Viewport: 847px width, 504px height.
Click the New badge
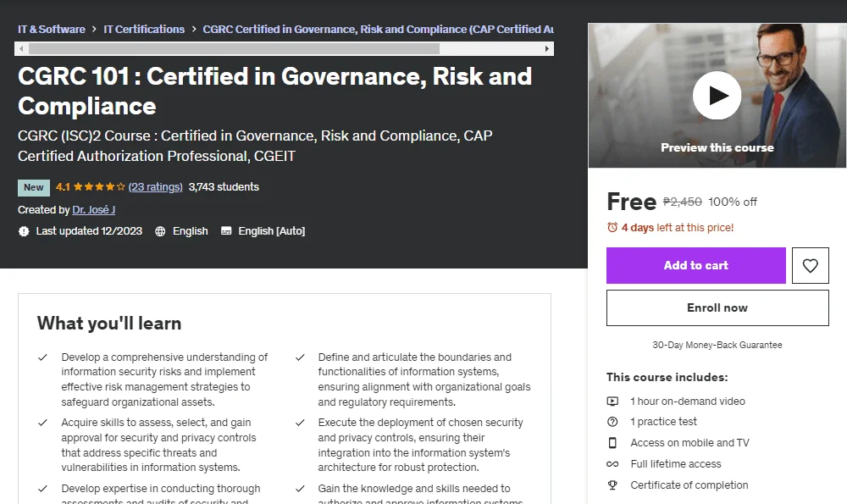[x=34, y=187]
